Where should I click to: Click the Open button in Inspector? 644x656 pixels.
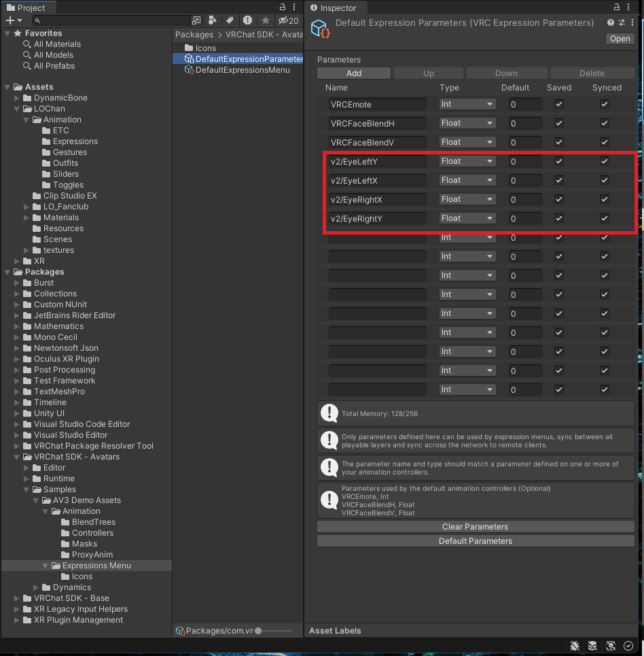[x=620, y=39]
